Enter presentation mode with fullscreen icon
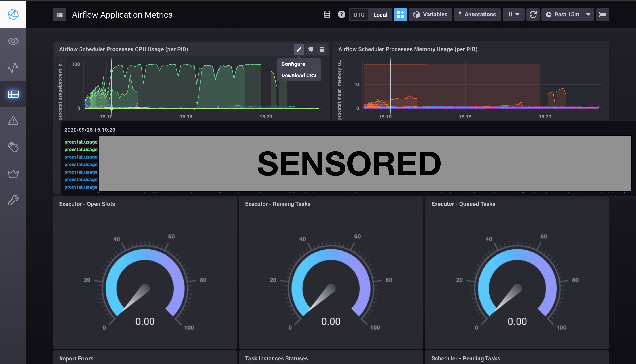Image resolution: width=636 pixels, height=364 pixels. 603,15
